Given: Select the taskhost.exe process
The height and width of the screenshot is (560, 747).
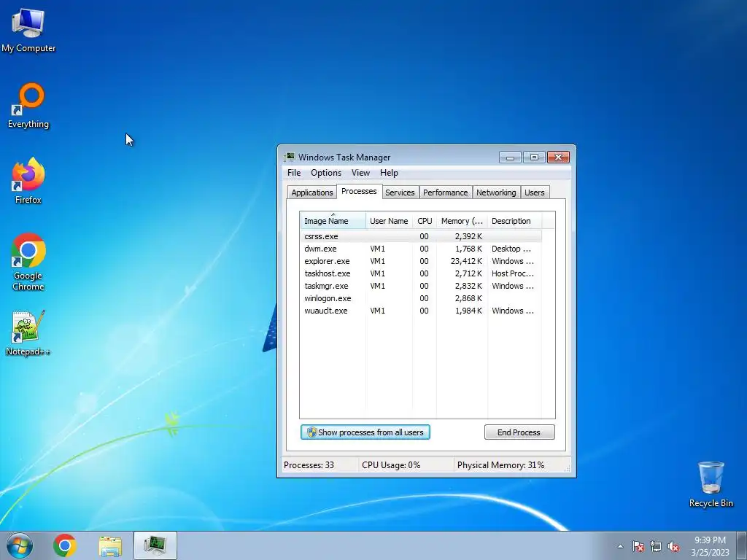Looking at the screenshot, I should [x=421, y=273].
